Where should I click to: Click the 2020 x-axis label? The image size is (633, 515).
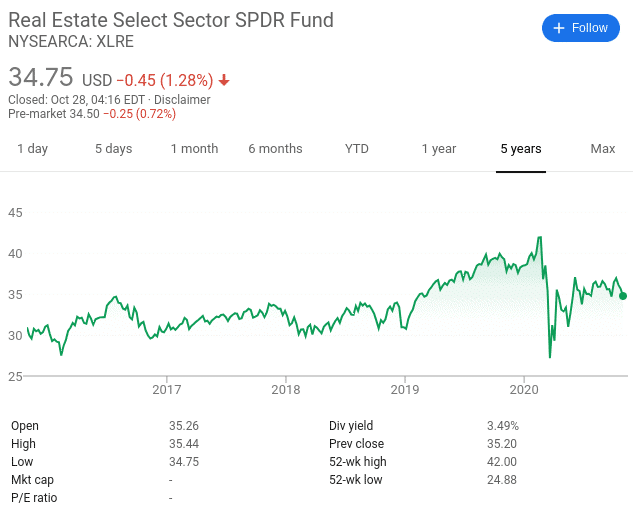524,389
